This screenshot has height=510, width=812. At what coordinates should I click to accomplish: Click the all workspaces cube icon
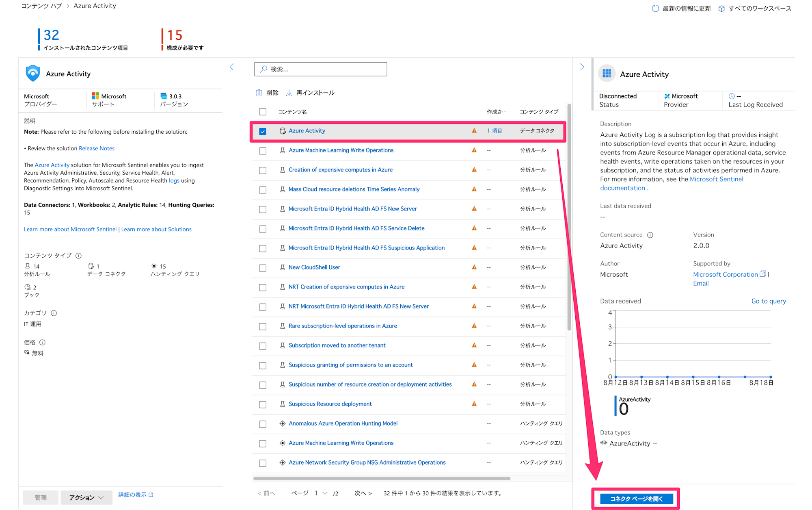(x=721, y=9)
